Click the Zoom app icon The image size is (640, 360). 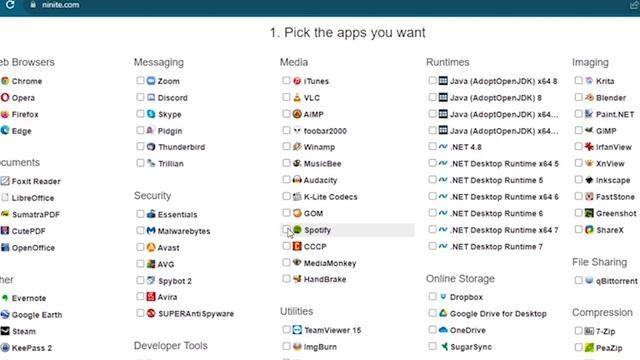[x=151, y=81]
